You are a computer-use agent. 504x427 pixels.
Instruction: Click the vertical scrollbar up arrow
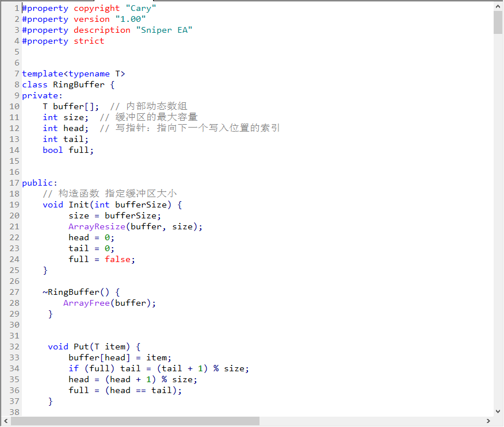coord(498,6)
